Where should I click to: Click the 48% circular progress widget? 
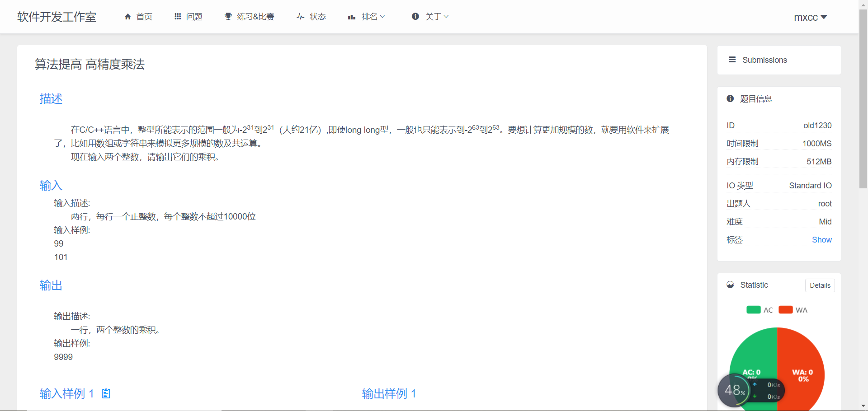tap(734, 390)
